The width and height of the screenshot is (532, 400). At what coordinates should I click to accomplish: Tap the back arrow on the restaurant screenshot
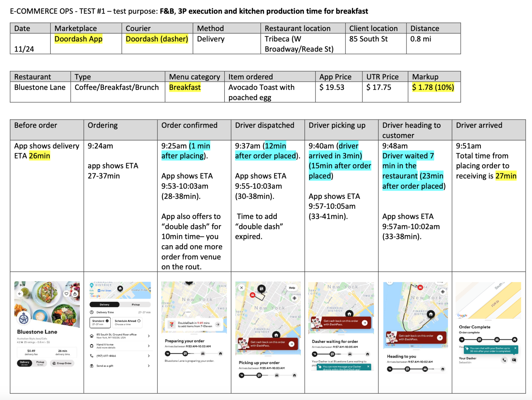pos(20,294)
